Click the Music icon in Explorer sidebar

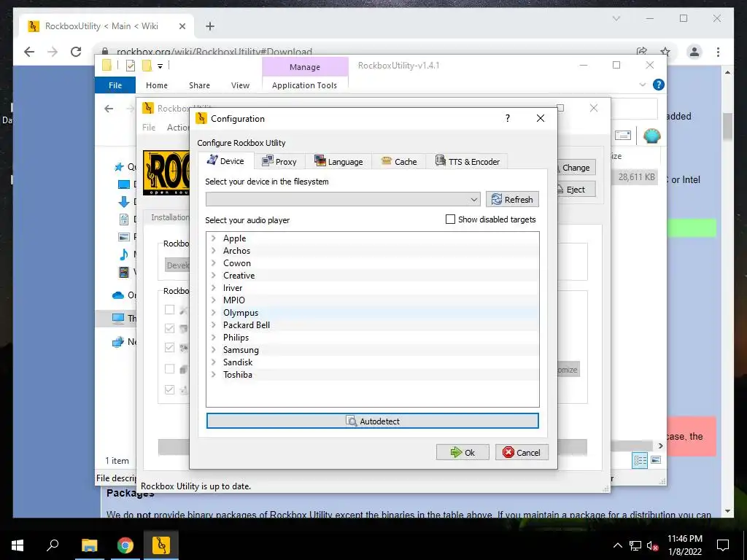point(123,254)
